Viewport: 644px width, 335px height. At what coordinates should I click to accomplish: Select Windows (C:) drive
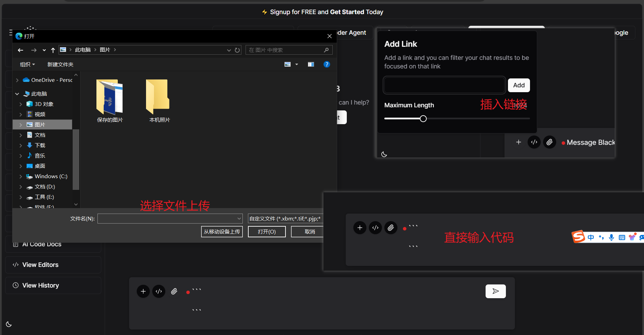(51, 176)
